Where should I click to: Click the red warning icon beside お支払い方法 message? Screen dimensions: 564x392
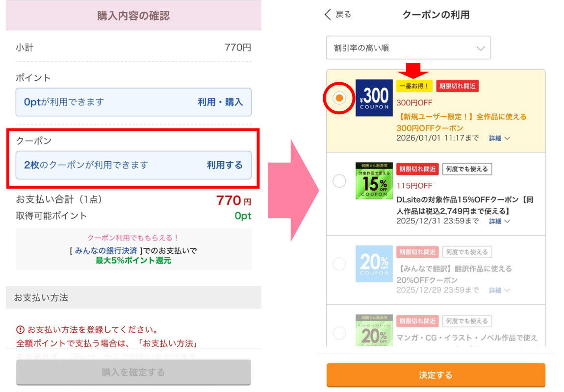click(21, 329)
